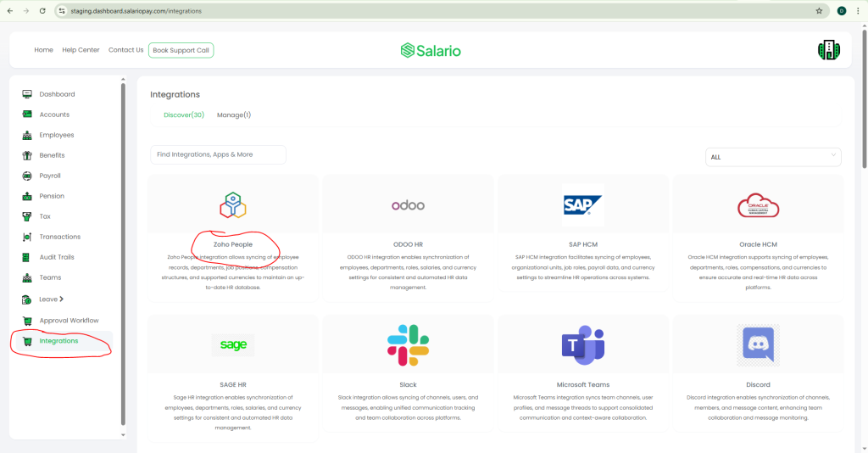Open the ALL filter dropdown
This screenshot has height=453, width=868.
point(773,157)
